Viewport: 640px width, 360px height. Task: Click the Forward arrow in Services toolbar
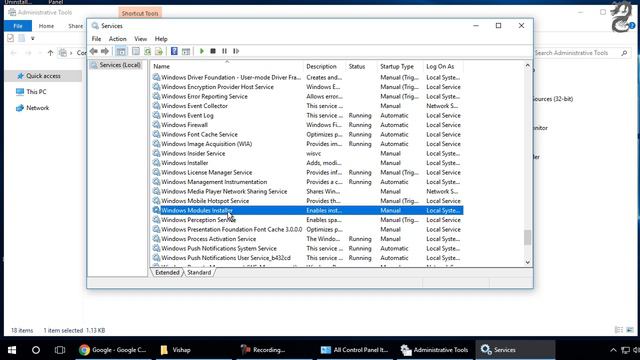point(105,51)
